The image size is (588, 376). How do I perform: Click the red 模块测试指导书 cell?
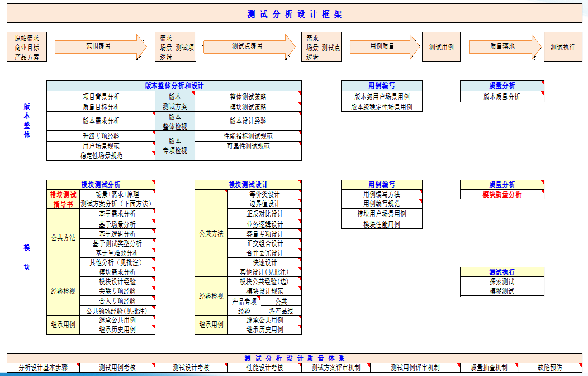[x=63, y=199]
